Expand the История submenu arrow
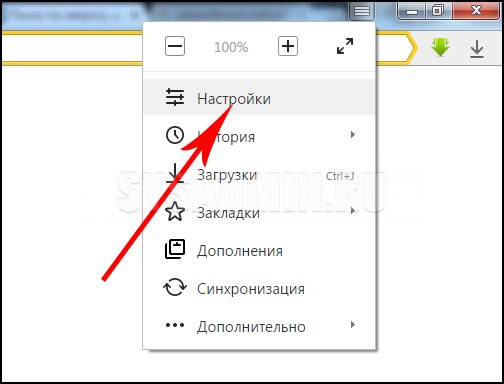Screen dimensions: 504x384 point(353,135)
